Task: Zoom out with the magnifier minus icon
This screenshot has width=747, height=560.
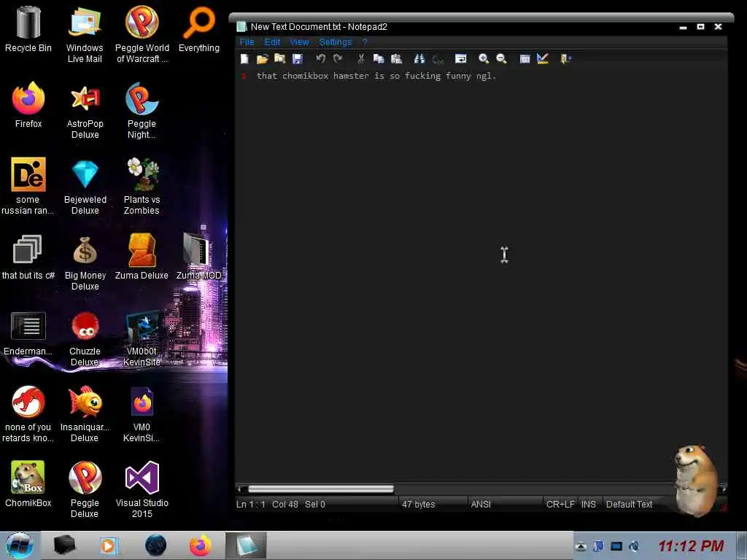Action: pyautogui.click(x=501, y=59)
